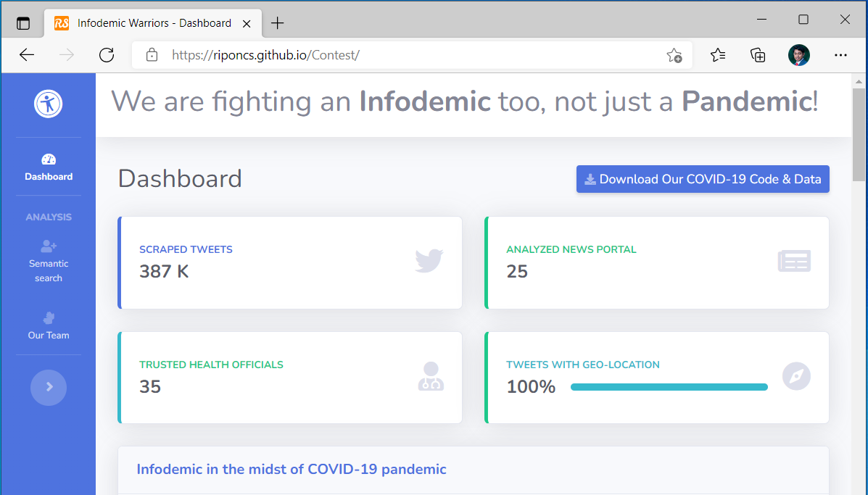Viewport: 868px width, 495px height.
Task: Open browser Collections
Action: tap(758, 54)
